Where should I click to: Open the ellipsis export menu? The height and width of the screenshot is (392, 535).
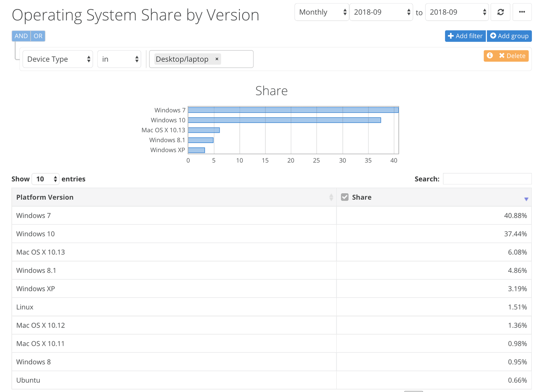(522, 12)
